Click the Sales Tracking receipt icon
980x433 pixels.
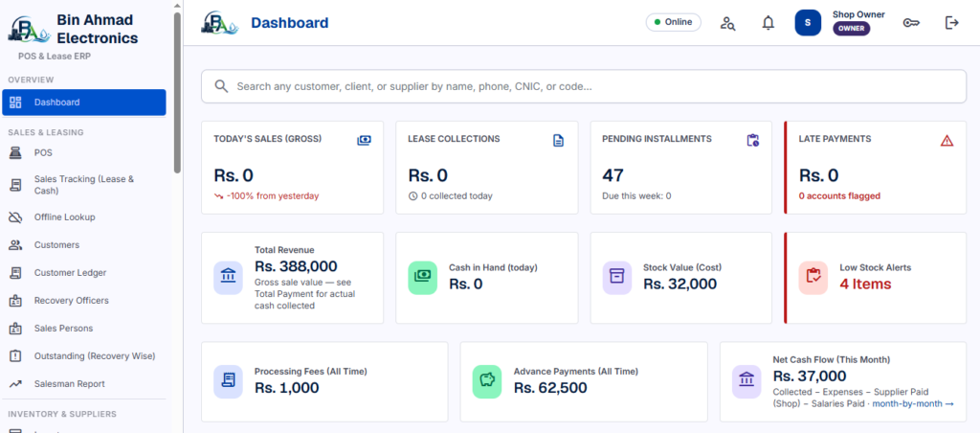click(15, 185)
